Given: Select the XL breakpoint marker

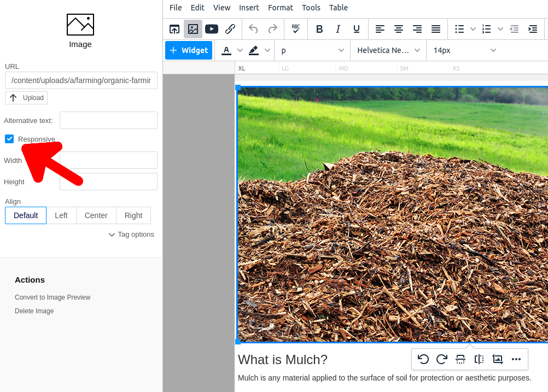Looking at the screenshot, I should 242,68.
